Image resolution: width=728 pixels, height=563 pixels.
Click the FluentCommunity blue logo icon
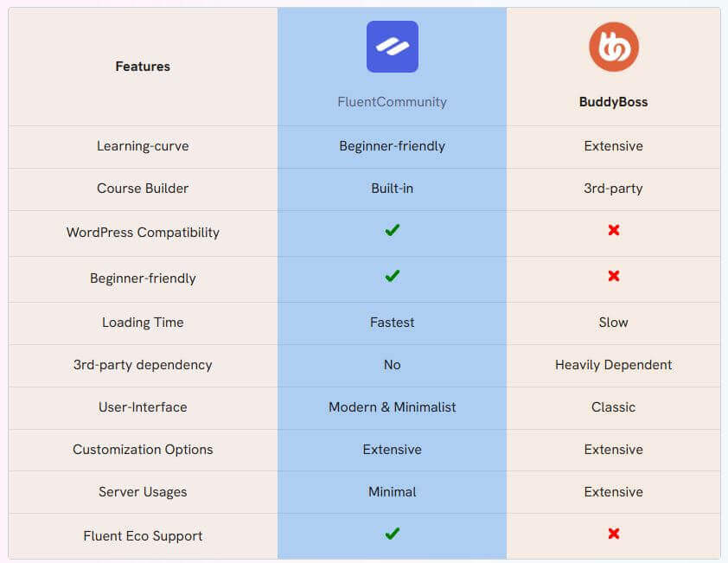[393, 47]
